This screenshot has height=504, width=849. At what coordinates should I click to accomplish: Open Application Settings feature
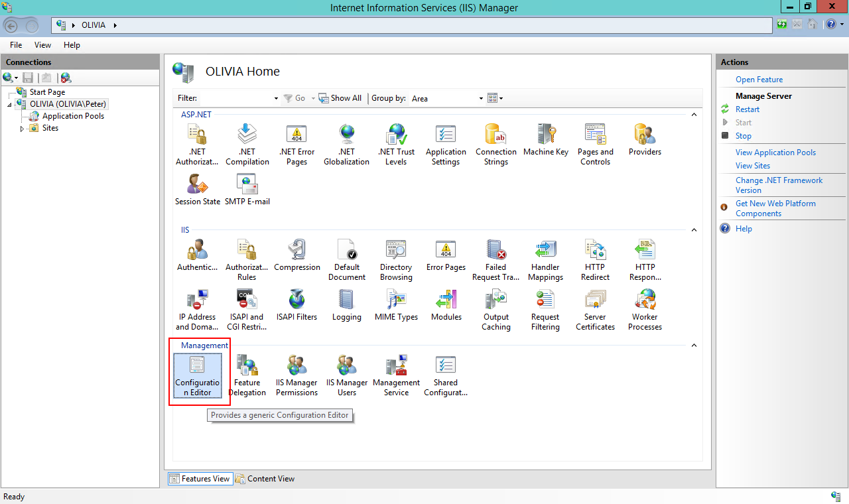tap(446, 145)
